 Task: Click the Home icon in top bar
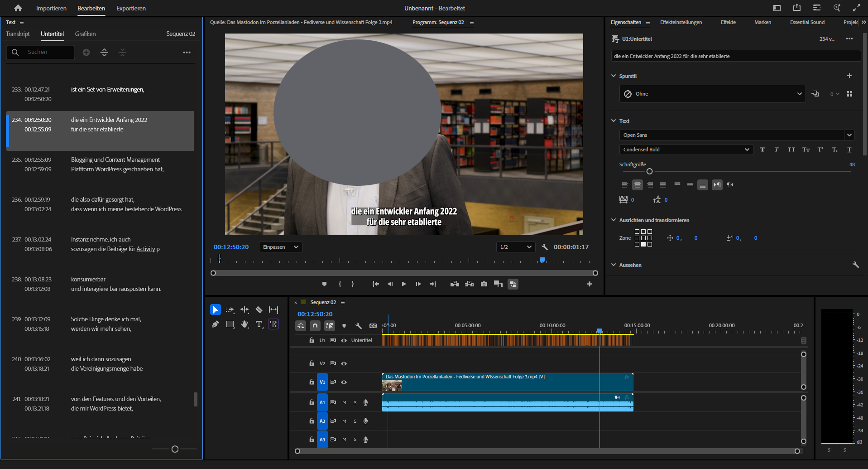click(x=18, y=8)
